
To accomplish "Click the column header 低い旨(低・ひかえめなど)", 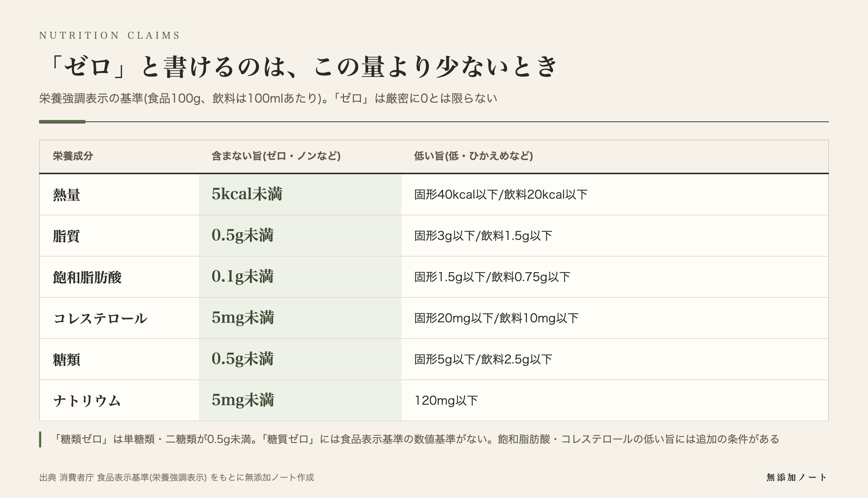I will (473, 156).
